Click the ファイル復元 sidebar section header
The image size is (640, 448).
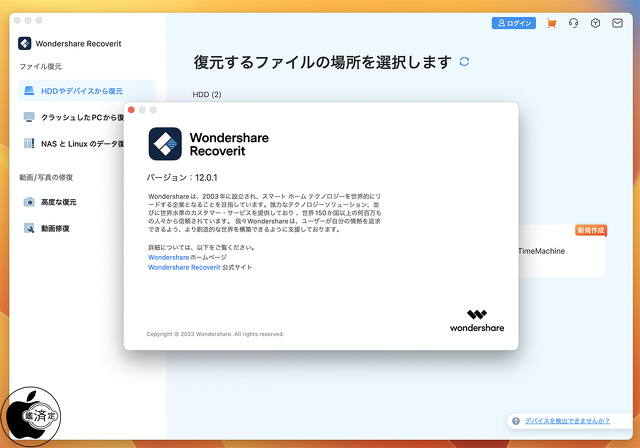point(40,67)
